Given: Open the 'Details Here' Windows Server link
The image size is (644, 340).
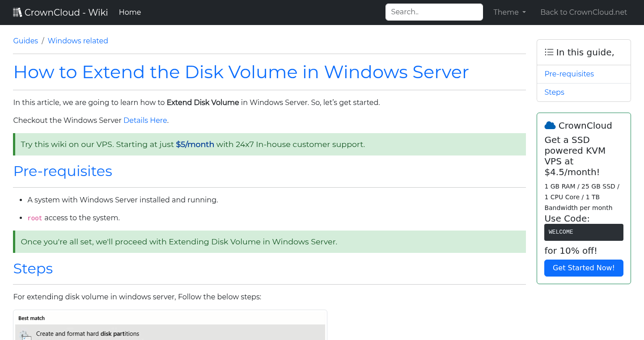Looking at the screenshot, I should point(145,120).
